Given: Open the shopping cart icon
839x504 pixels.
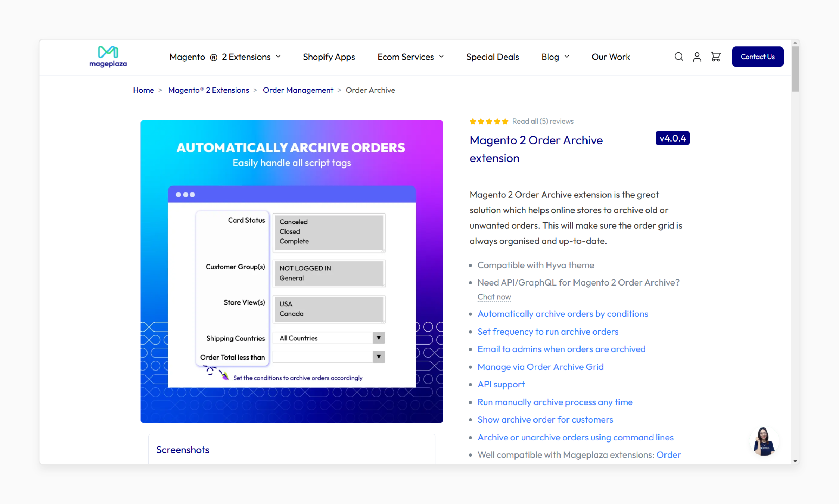Looking at the screenshot, I should (715, 57).
